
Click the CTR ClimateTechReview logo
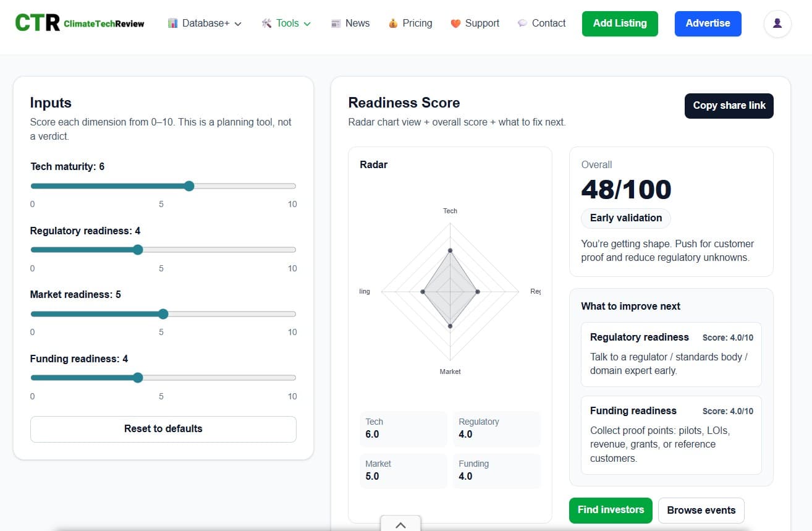point(80,23)
